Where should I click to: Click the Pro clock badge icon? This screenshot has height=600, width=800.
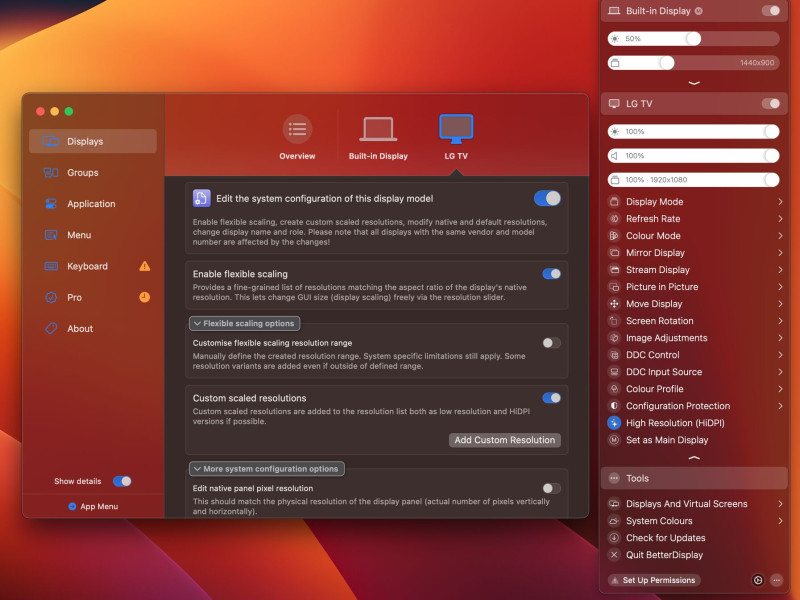click(145, 297)
